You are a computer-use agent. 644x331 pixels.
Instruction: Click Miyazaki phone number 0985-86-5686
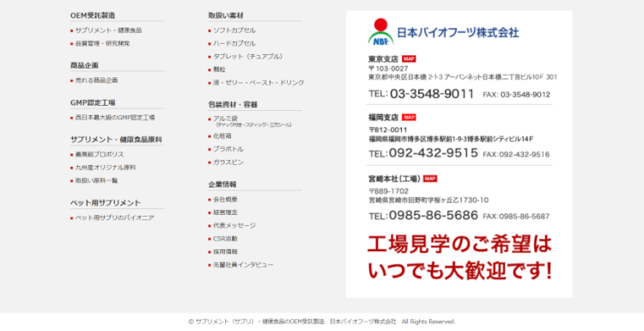pos(434,215)
